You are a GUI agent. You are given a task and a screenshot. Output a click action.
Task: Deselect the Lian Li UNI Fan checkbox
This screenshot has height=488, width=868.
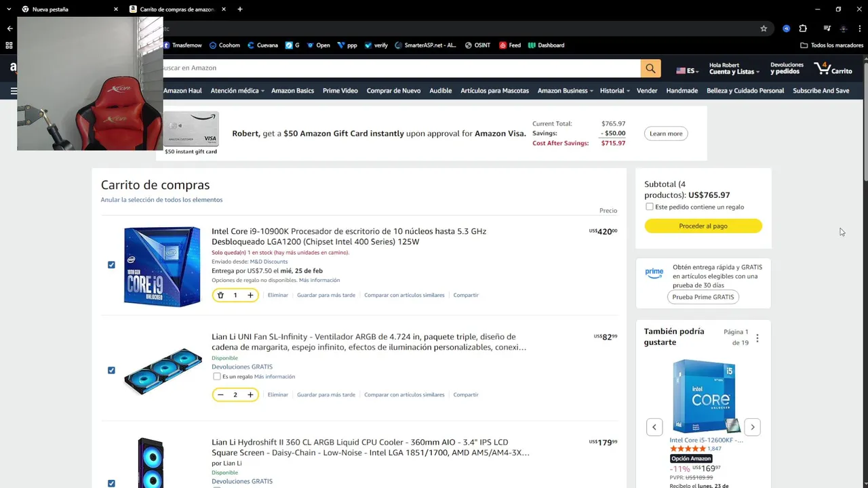[111, 370]
